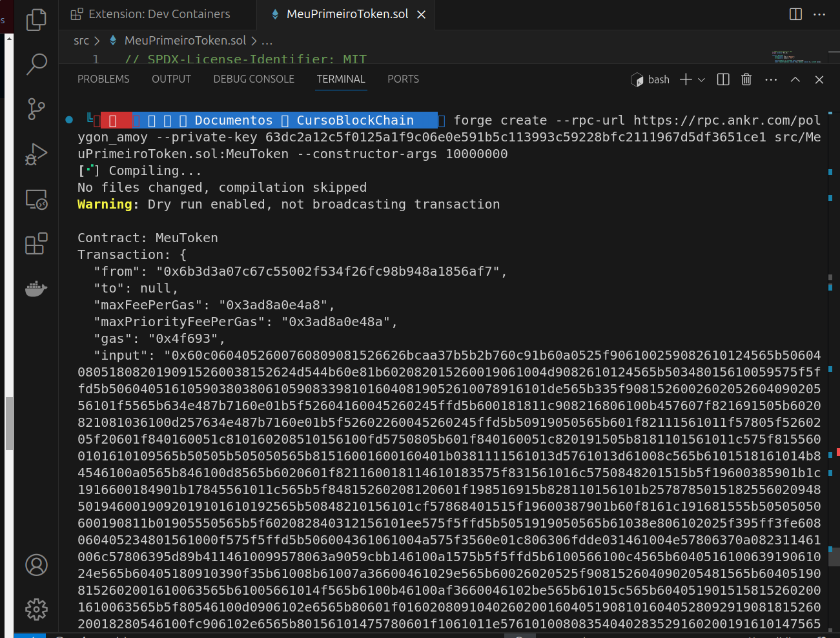
Task: Split the terminal pane
Action: [x=723, y=79]
